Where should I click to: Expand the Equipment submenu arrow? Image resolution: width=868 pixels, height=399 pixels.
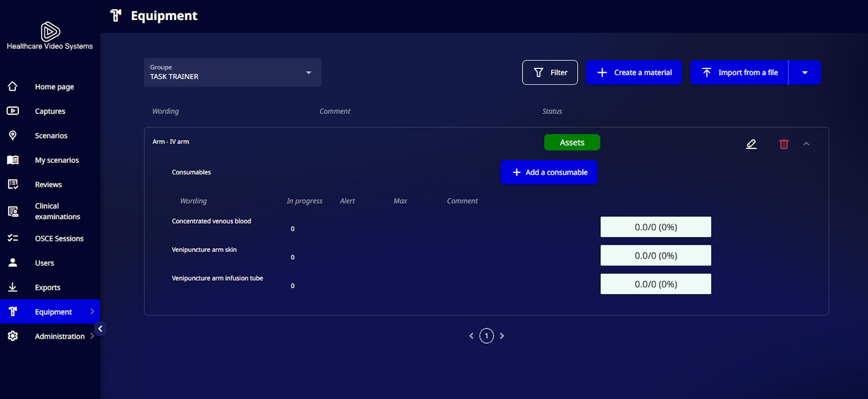(92, 312)
